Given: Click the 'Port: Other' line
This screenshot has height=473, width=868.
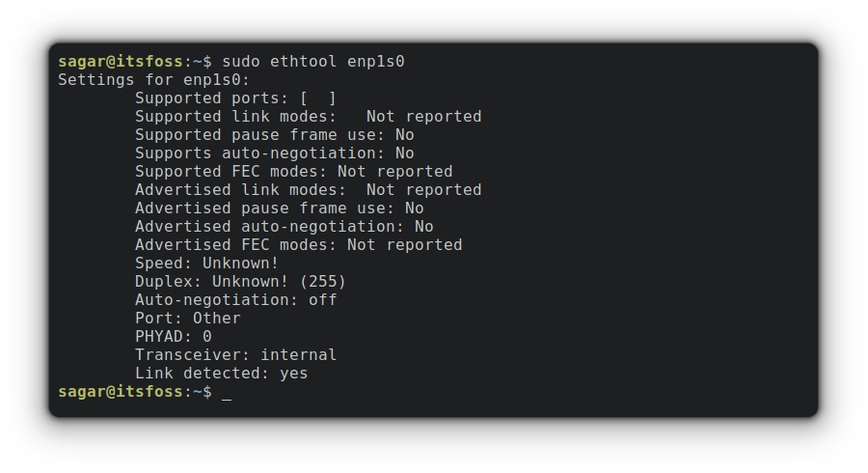Looking at the screenshot, I should [187, 319].
